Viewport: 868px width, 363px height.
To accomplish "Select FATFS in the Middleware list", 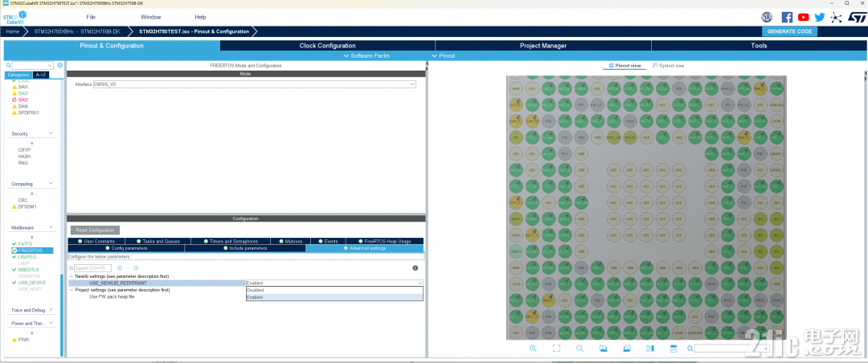I will tap(26, 243).
